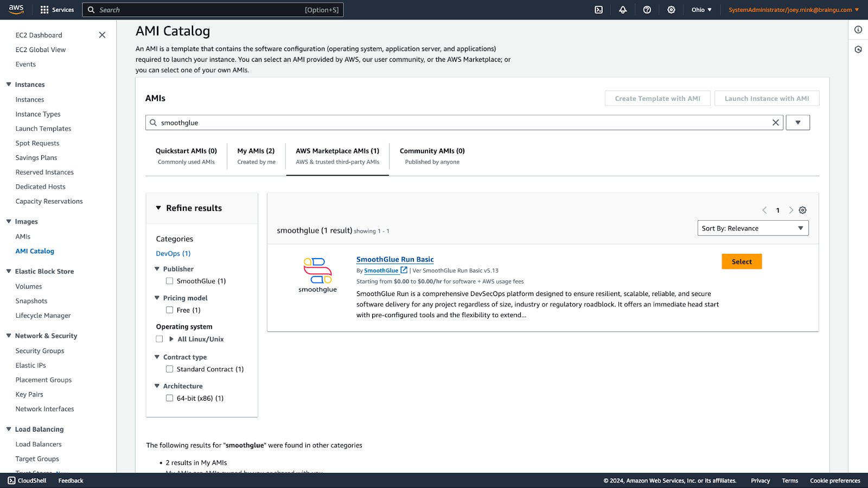The width and height of the screenshot is (868, 488).
Task: Check the All Linux/Unix checkbox
Action: click(x=159, y=339)
